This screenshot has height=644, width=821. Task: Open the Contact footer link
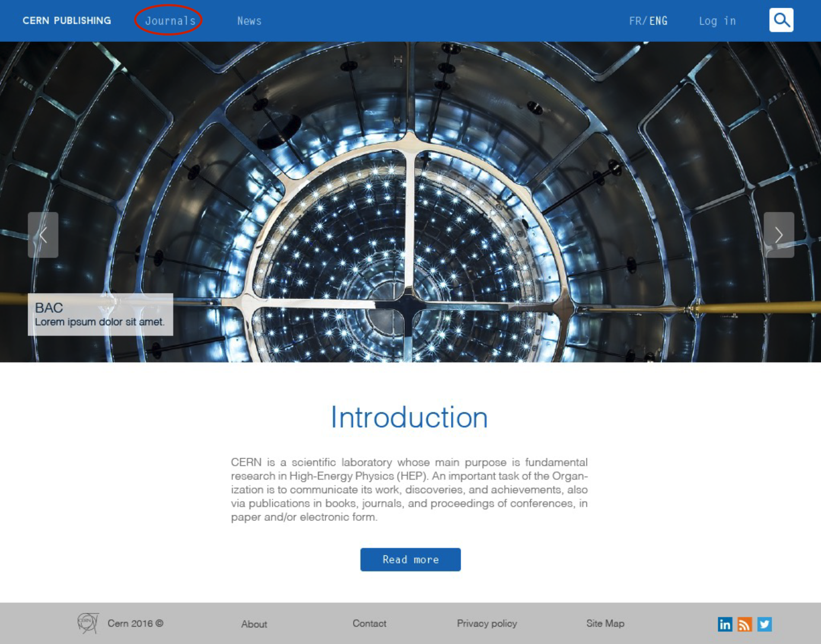pos(369,623)
